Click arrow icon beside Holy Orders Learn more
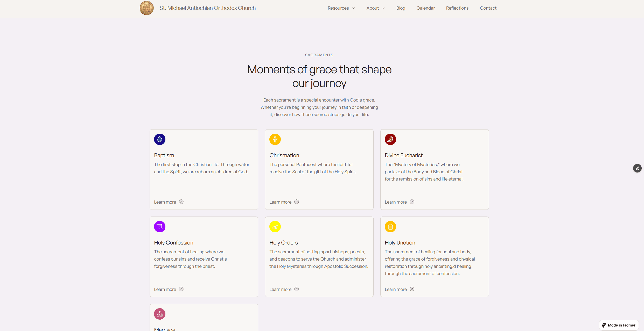The image size is (644, 331). (297, 289)
